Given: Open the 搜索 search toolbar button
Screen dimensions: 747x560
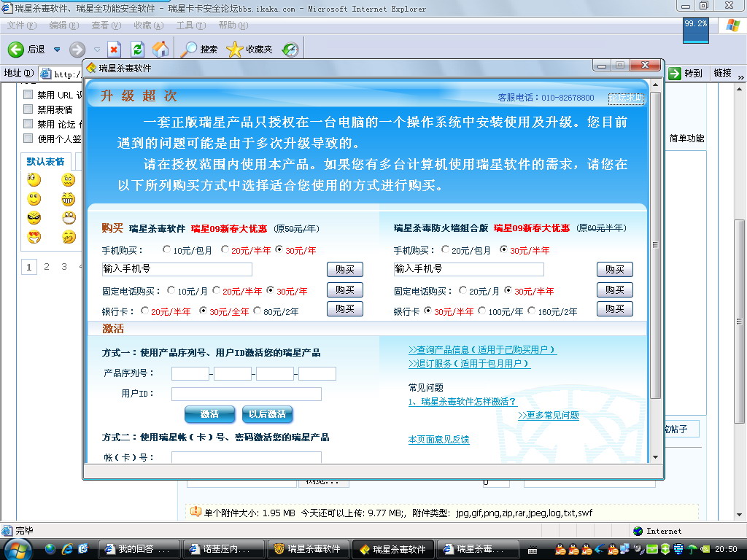Looking at the screenshot, I should tap(198, 49).
